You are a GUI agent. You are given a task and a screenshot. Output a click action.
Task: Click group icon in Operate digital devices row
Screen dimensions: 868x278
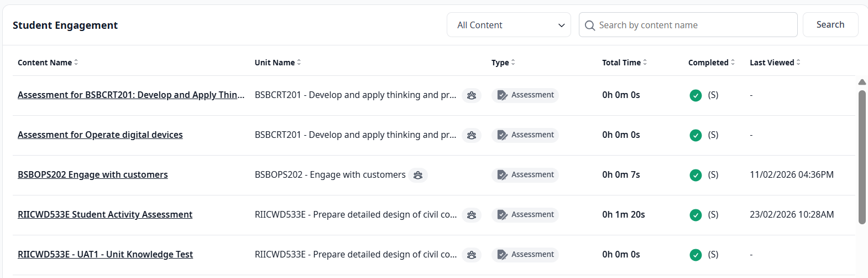click(x=472, y=135)
